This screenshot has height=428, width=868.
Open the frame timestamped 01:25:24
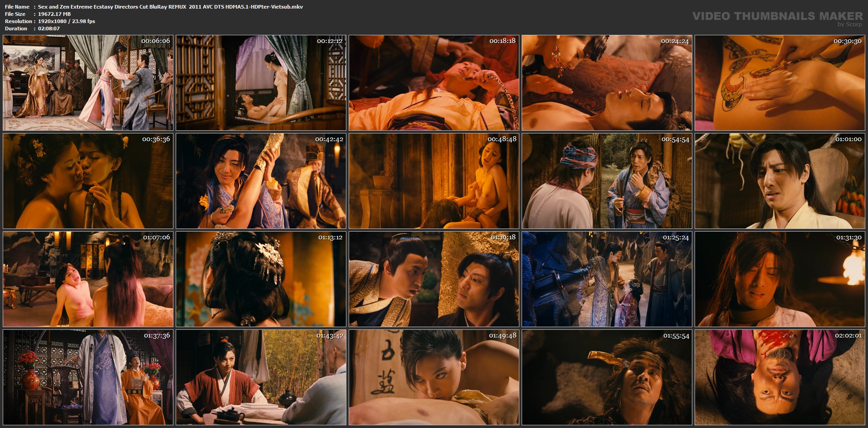(607, 279)
